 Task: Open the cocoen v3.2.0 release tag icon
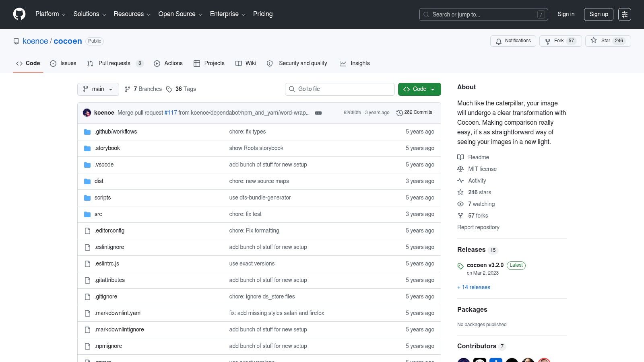point(460,266)
